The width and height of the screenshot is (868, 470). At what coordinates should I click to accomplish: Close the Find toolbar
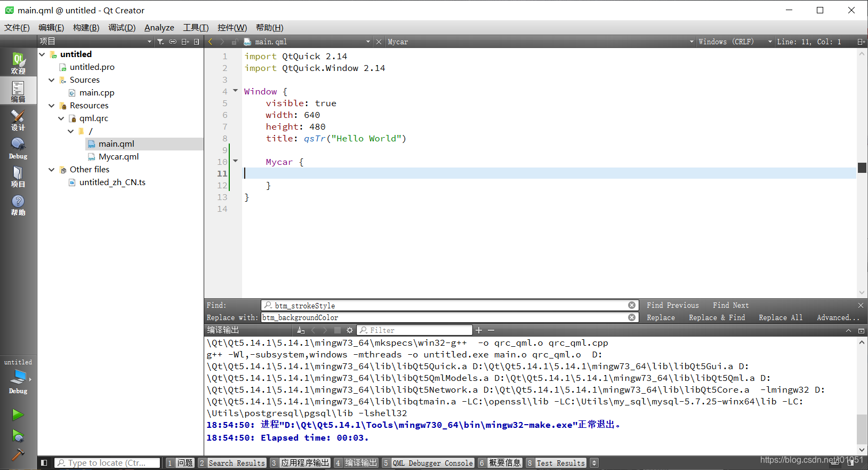pos(861,305)
